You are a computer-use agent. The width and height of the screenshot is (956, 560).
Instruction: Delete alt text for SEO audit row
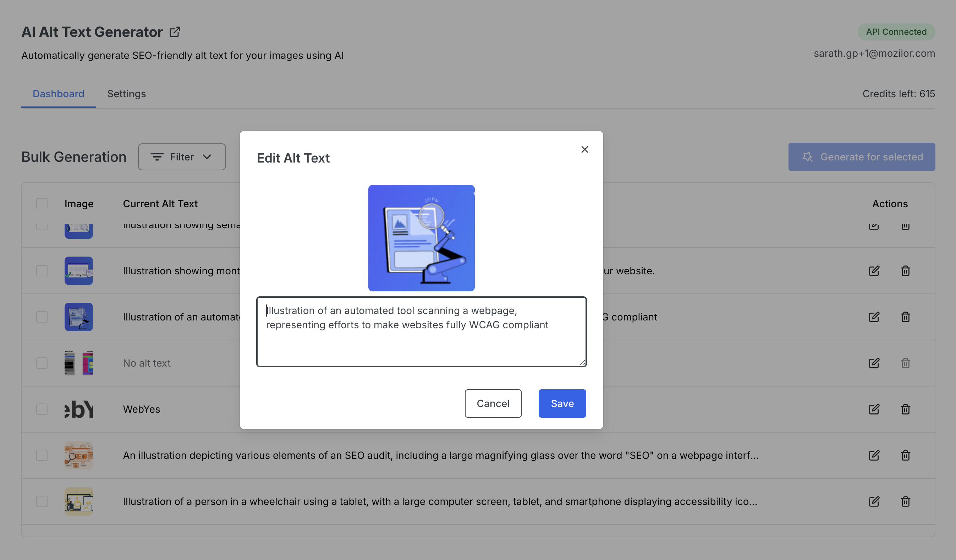pyautogui.click(x=906, y=455)
